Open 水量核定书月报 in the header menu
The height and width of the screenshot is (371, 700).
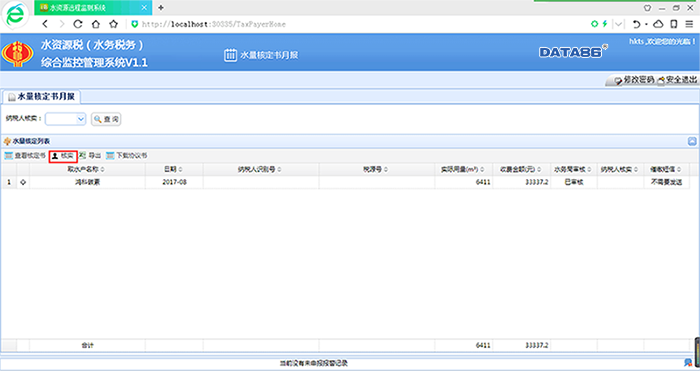pyautogui.click(x=261, y=55)
